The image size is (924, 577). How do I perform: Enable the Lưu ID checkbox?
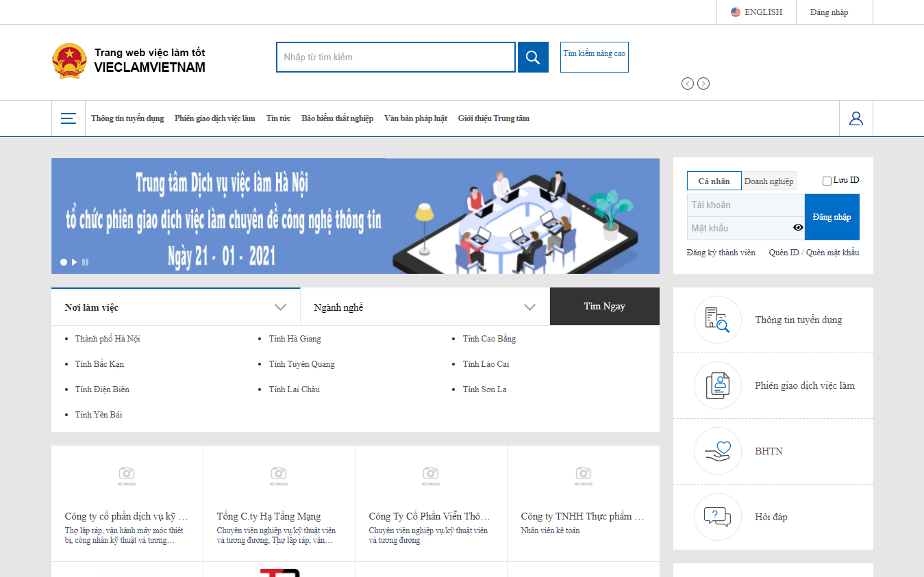(827, 181)
